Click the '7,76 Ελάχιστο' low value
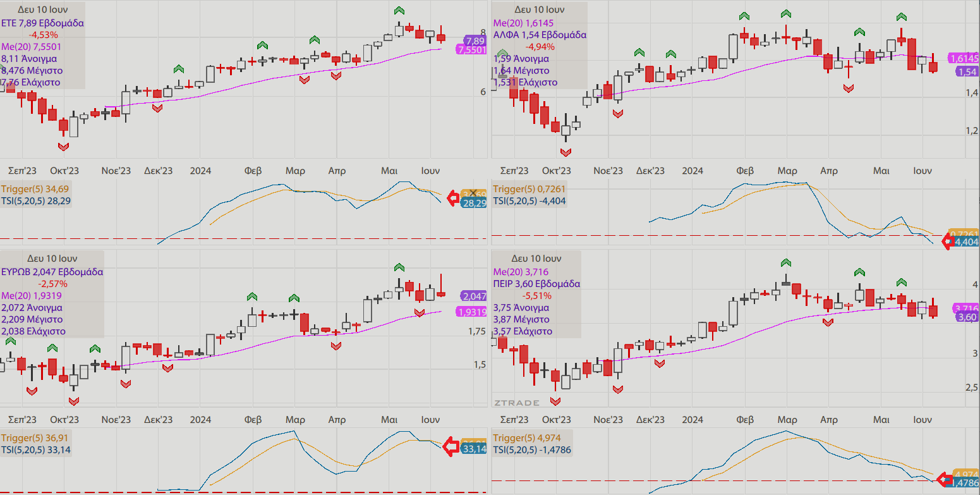The height and width of the screenshot is (495, 980). tap(31, 82)
